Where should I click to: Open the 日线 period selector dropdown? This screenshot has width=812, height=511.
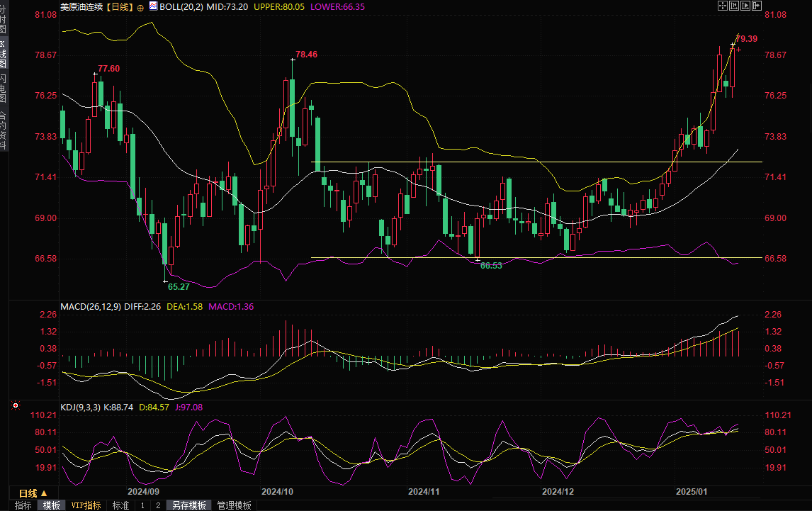(33, 493)
